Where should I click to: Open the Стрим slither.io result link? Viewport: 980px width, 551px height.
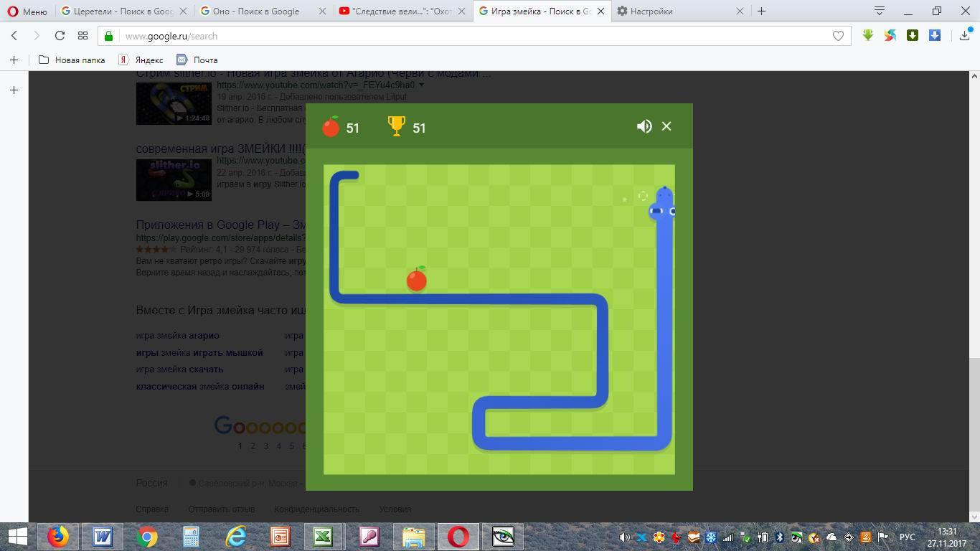[314, 74]
